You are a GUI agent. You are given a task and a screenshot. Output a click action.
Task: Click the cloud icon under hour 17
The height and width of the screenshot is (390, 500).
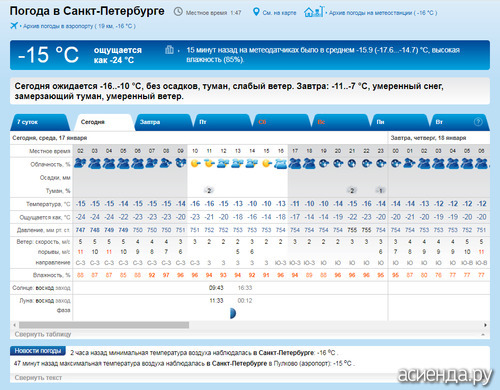(x=295, y=163)
